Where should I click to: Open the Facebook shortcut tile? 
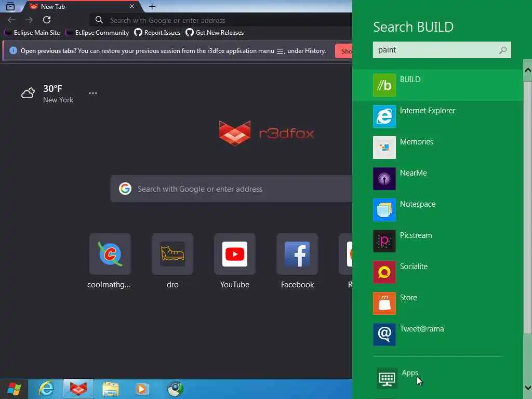click(x=297, y=261)
